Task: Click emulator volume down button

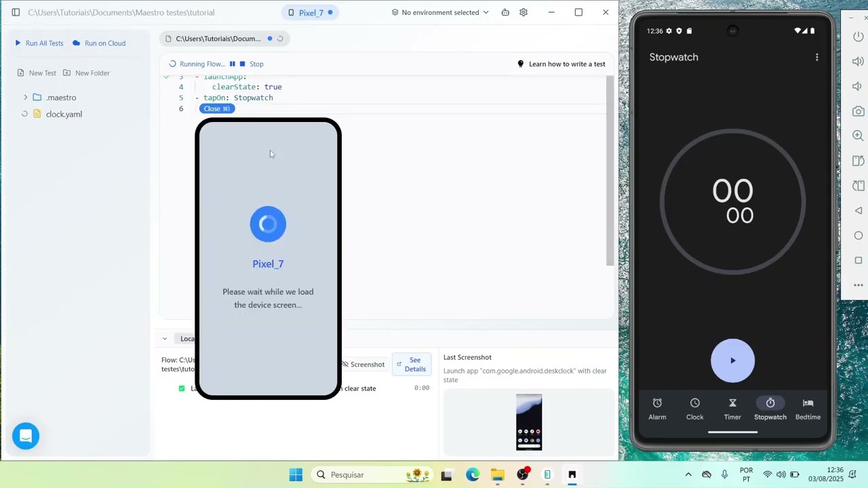Action: point(859,87)
